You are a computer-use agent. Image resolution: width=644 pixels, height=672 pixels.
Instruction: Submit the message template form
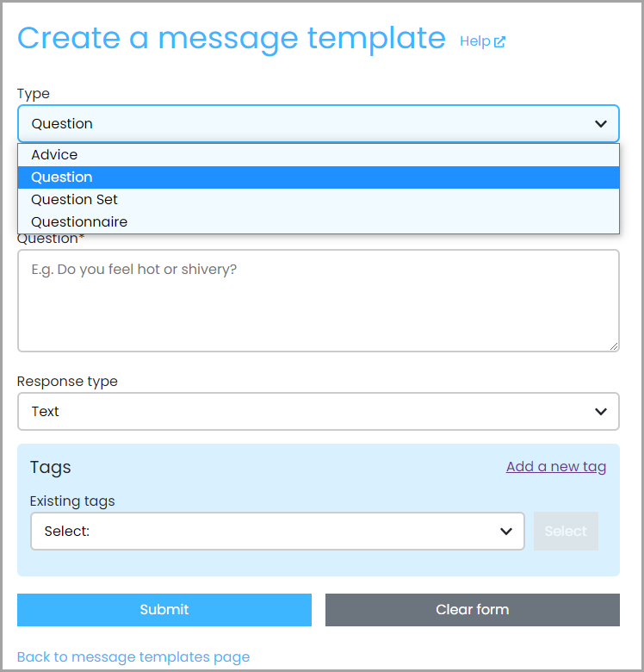click(x=164, y=610)
